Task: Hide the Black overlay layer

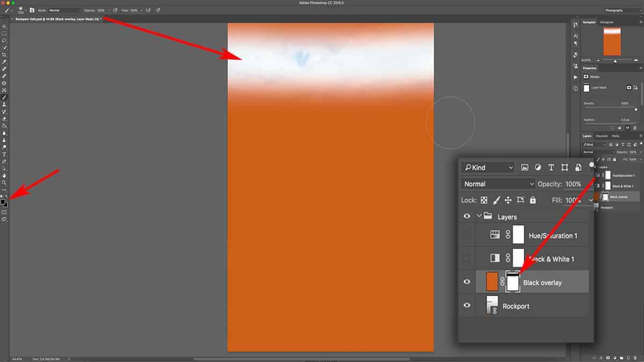Action: 466,281
